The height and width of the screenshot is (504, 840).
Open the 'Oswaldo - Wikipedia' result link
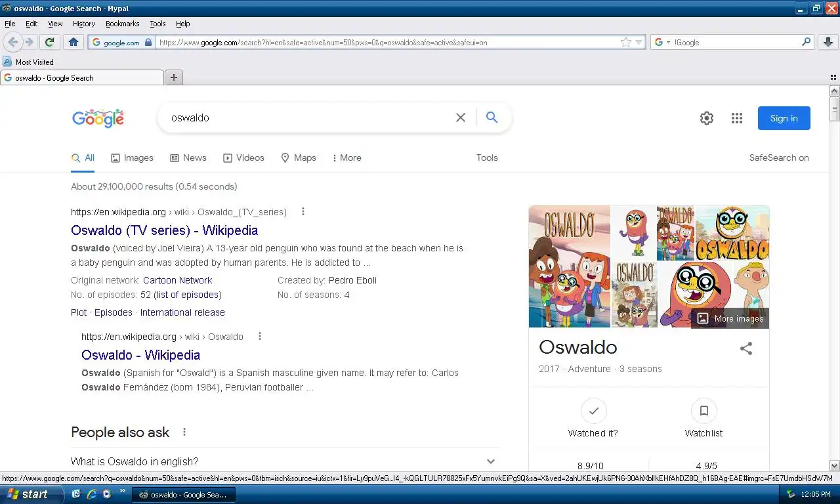140,355
